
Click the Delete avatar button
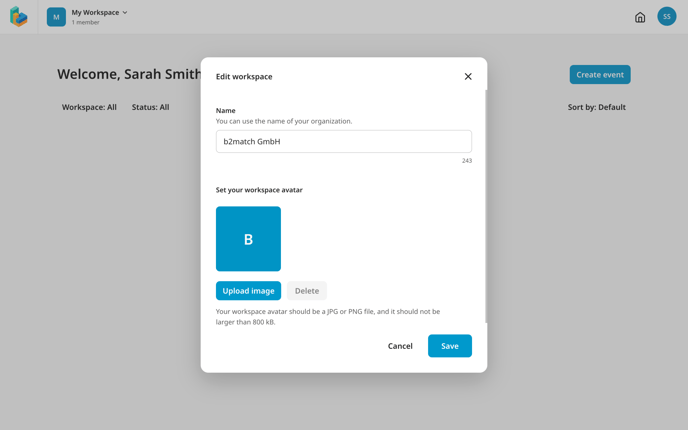pos(307,290)
